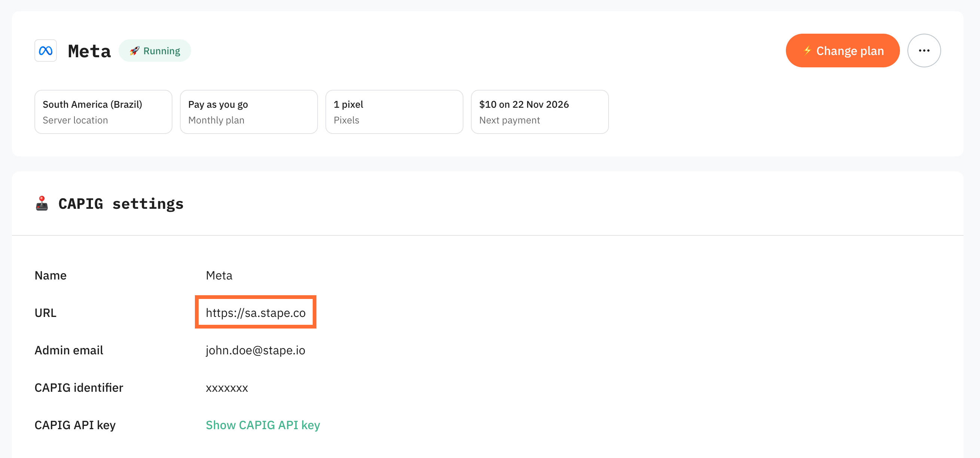Click the Running status badge

click(155, 51)
